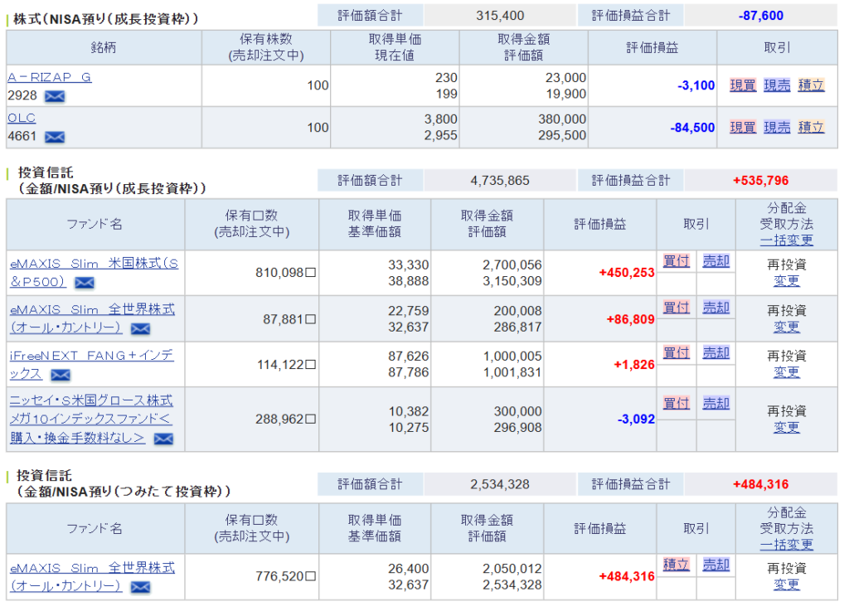Viewport: 849px width, 616px height.
Task: Click mail icon next to iFreeNEXT FANG+インデックス
Action: point(60,375)
